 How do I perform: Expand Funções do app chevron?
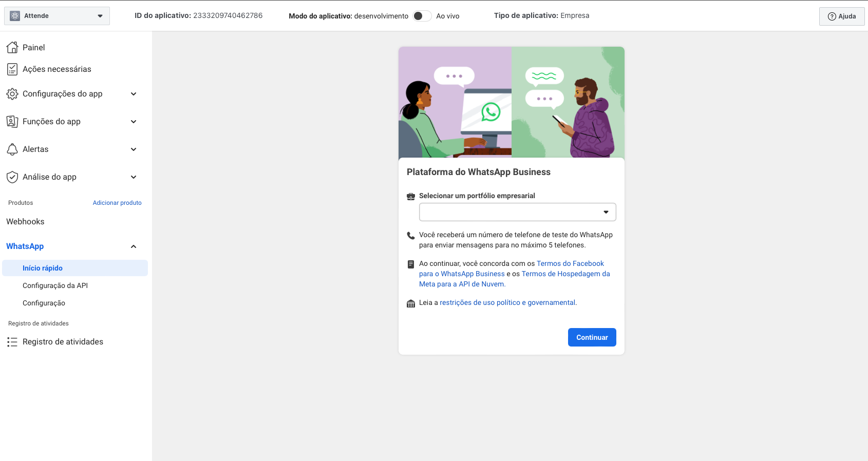134,122
